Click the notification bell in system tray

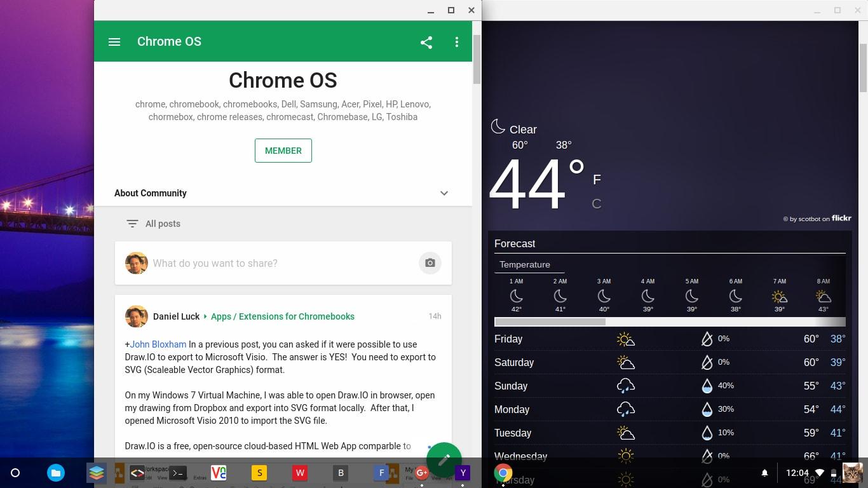[764, 473]
